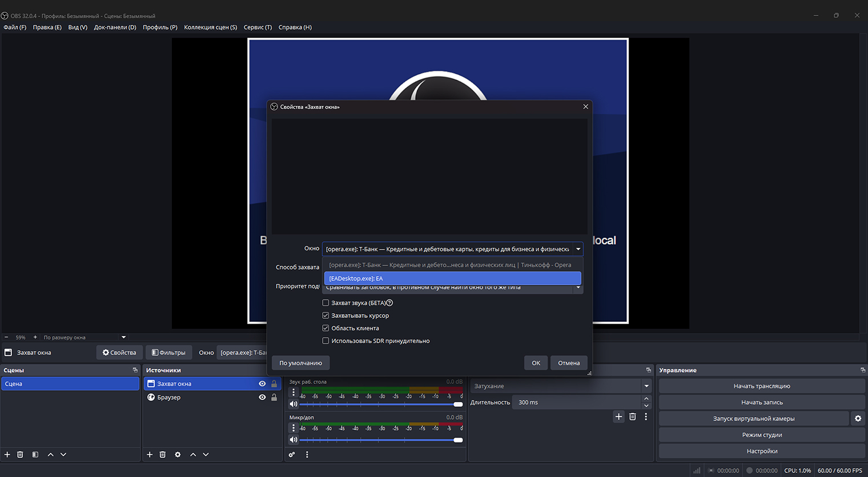The width and height of the screenshot is (868, 477).
Task: Collapse the Окно window selection dropdown
Action: point(578,249)
